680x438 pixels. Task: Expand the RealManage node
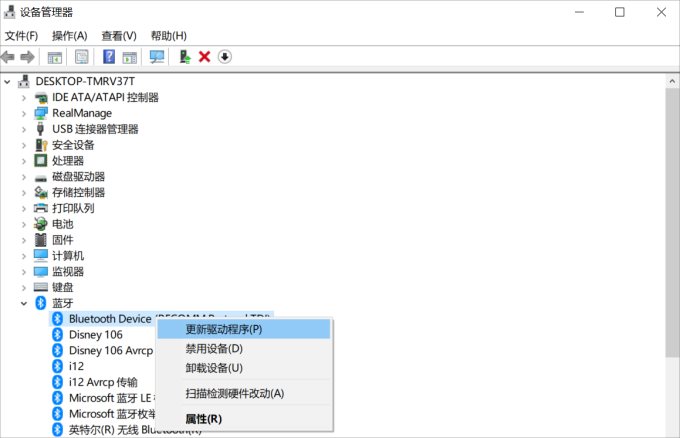click(x=24, y=113)
